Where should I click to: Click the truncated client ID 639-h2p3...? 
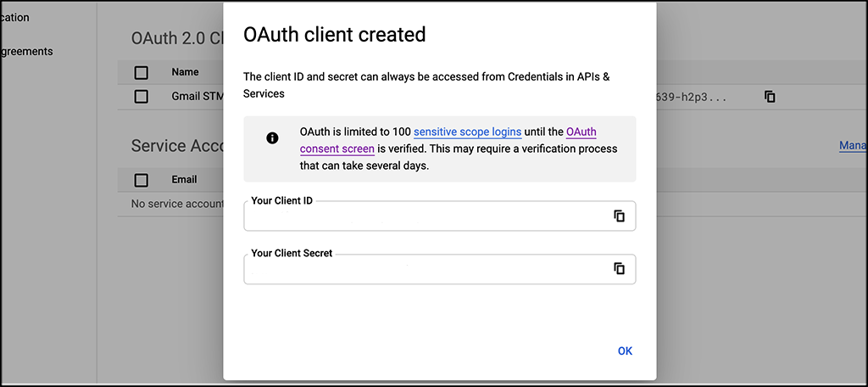point(691,97)
